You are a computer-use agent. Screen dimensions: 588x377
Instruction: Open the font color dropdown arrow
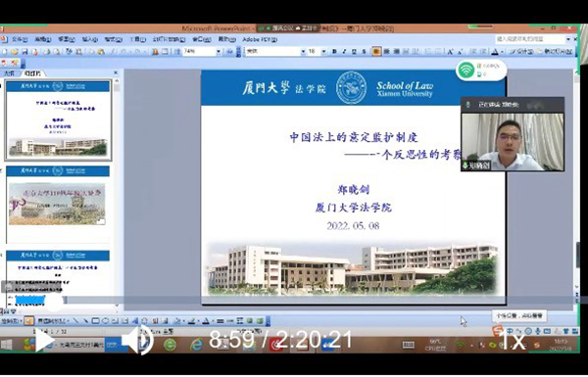tap(502, 52)
